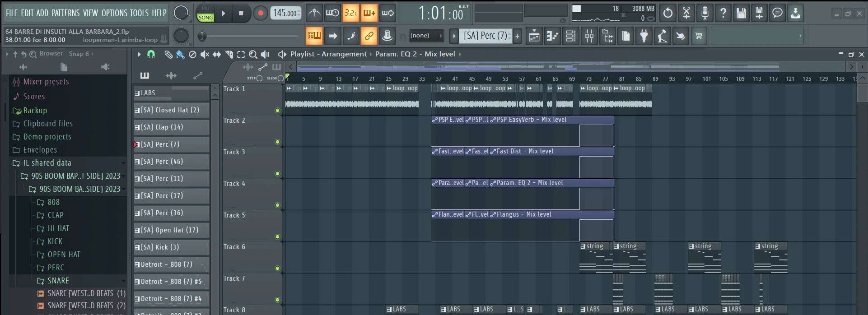The height and width of the screenshot is (315, 868).
Task: Select the Paint brush tool in playlist
Action: (x=180, y=55)
